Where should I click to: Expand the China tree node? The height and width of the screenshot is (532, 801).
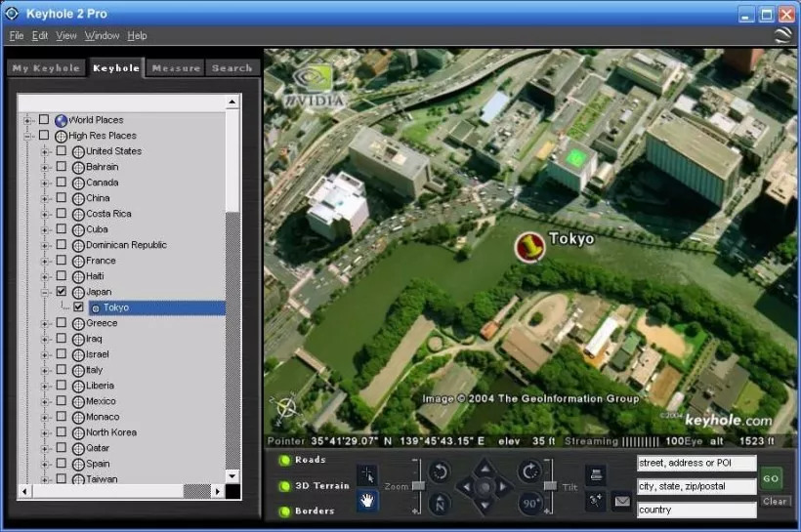pos(45,198)
